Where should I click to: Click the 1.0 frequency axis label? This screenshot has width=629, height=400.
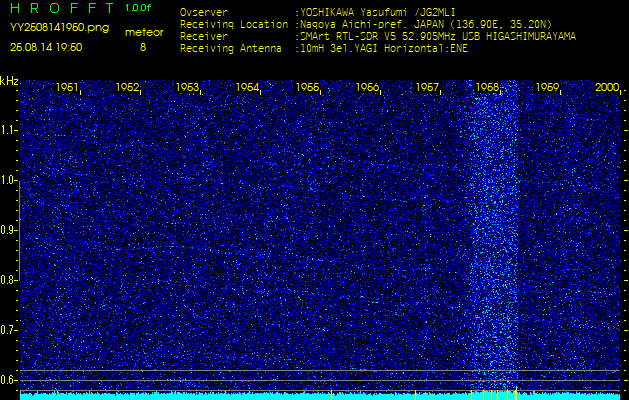pyautogui.click(x=9, y=180)
